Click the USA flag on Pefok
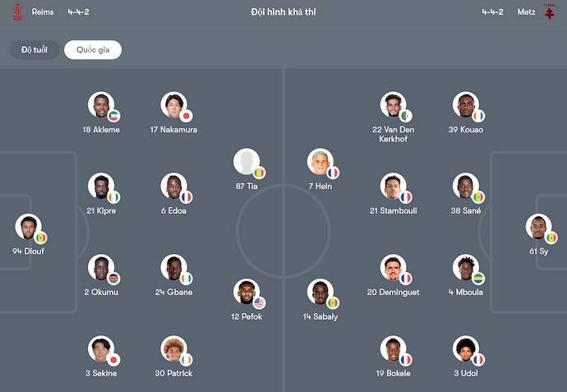Viewport: 567px width, 392px height. 259,303
